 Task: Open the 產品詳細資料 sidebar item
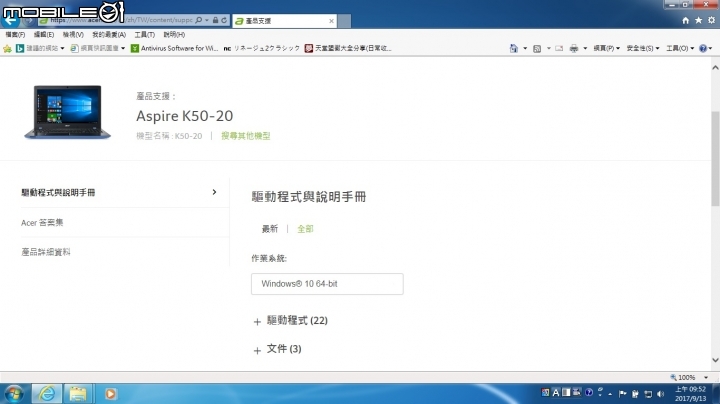[45, 252]
